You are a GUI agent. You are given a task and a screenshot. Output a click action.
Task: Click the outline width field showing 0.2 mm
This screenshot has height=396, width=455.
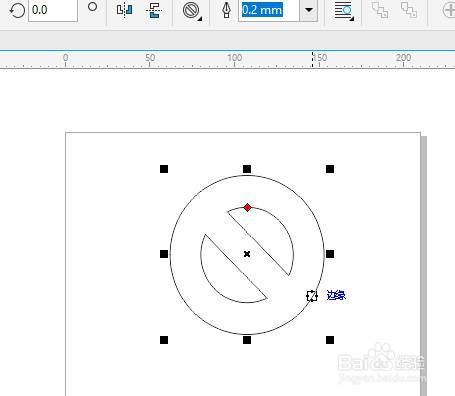pos(269,10)
